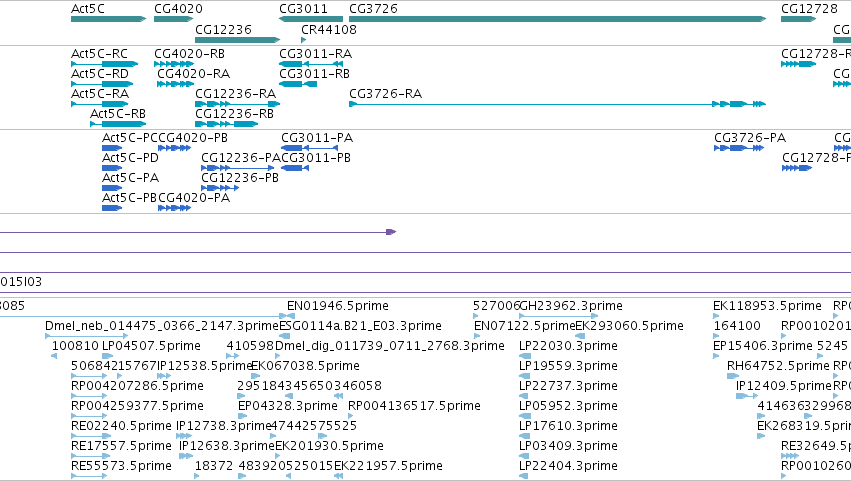
Task: Select the 164100 EST label
Action: (x=737, y=326)
